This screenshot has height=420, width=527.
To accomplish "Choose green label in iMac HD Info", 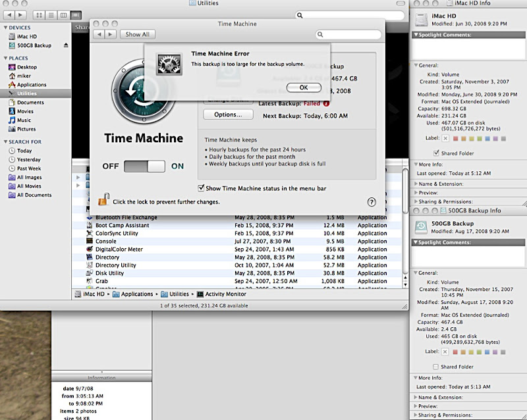I will (x=480, y=138).
